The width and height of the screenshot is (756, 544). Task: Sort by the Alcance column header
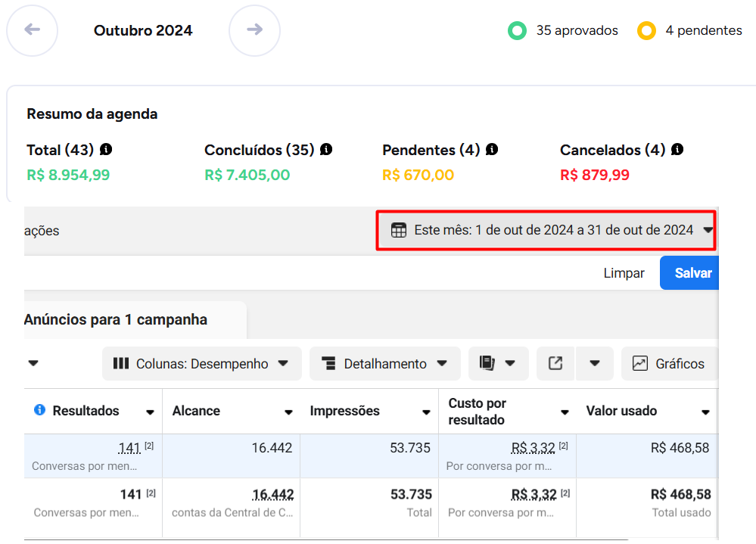point(231,412)
